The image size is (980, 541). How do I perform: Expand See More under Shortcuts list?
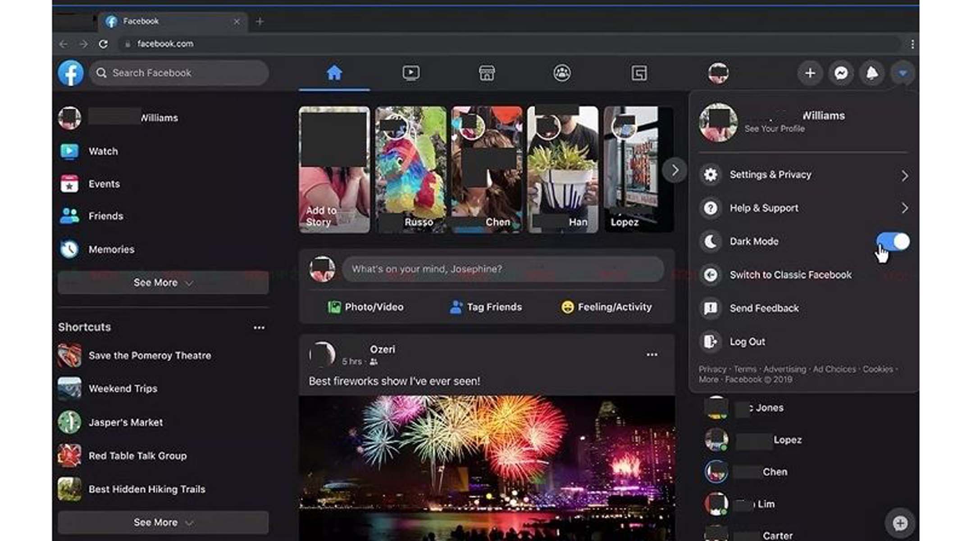pyautogui.click(x=163, y=523)
